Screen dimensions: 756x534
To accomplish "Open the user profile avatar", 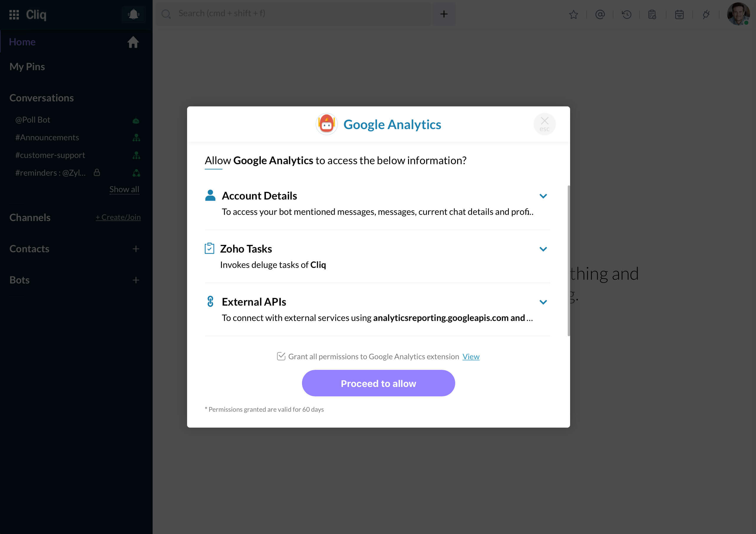I will 738,14.
